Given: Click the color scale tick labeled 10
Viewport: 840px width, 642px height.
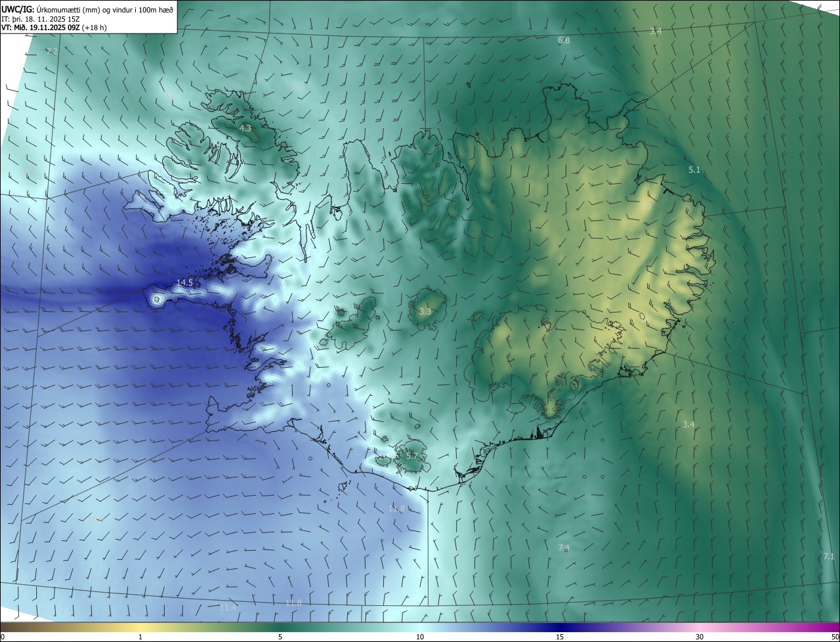Looking at the screenshot, I should (x=420, y=637).
